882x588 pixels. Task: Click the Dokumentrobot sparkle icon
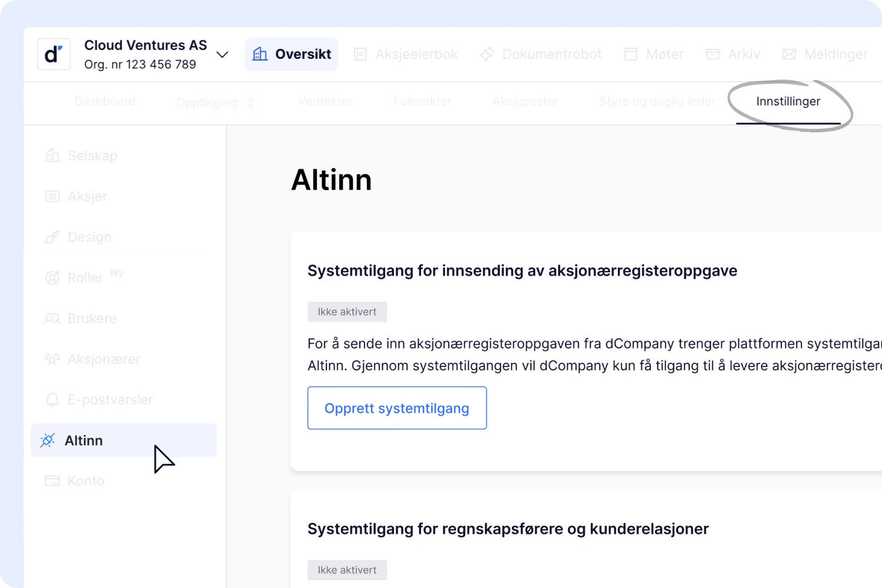click(x=487, y=55)
